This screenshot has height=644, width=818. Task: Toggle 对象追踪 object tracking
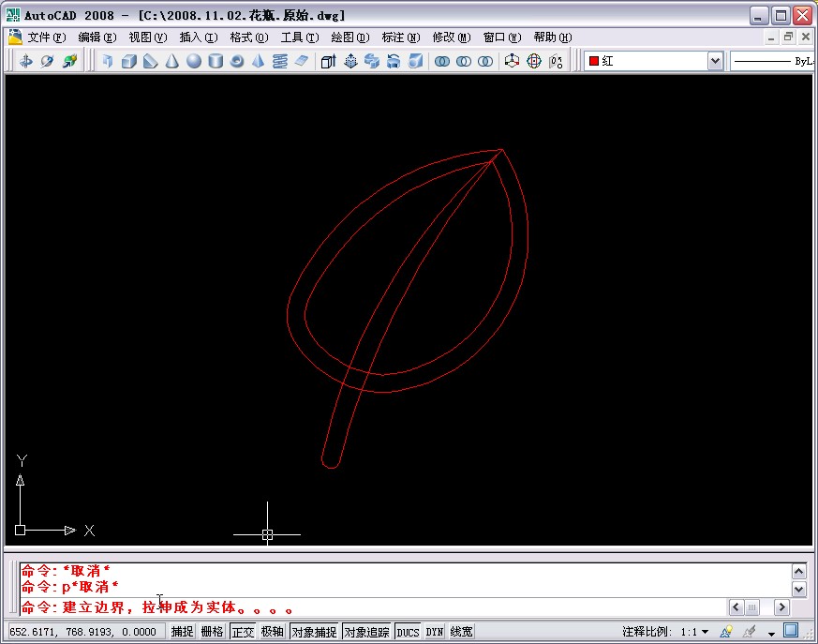click(366, 632)
